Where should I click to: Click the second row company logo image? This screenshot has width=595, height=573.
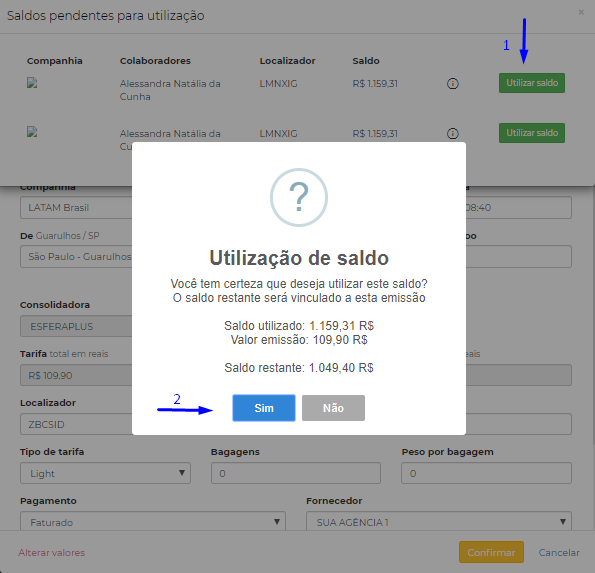(x=32, y=132)
